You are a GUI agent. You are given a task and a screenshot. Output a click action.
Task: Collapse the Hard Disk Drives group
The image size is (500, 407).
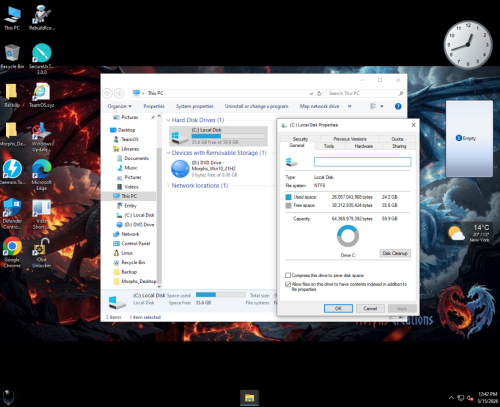pos(168,120)
